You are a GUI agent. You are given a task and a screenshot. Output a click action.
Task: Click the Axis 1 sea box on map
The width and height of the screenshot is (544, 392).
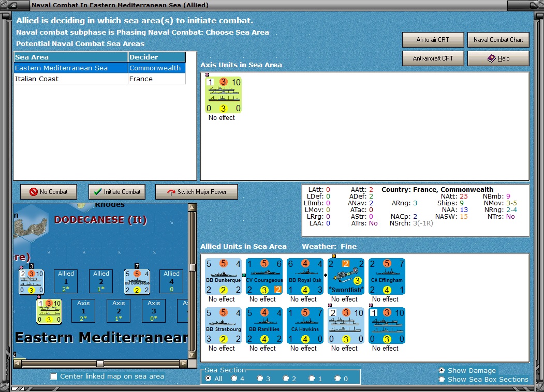tap(83, 311)
